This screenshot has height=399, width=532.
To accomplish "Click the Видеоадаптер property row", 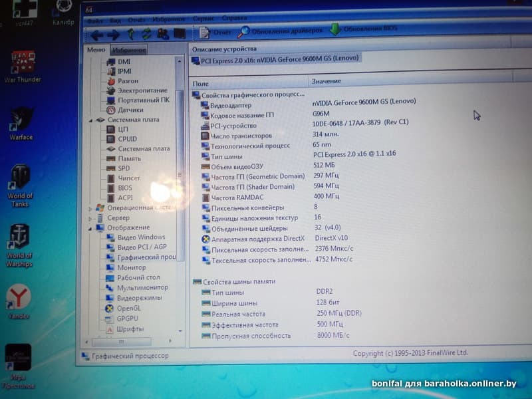I will tap(308, 104).
